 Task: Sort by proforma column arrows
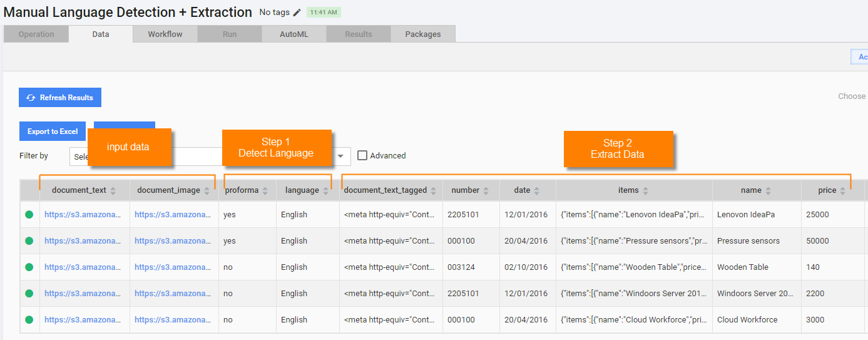click(265, 190)
